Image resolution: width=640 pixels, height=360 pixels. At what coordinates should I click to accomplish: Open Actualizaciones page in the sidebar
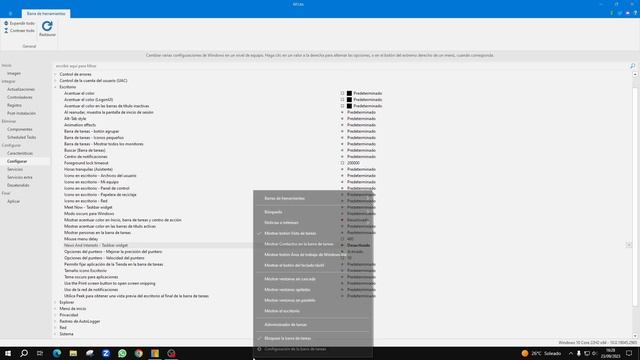pos(21,89)
